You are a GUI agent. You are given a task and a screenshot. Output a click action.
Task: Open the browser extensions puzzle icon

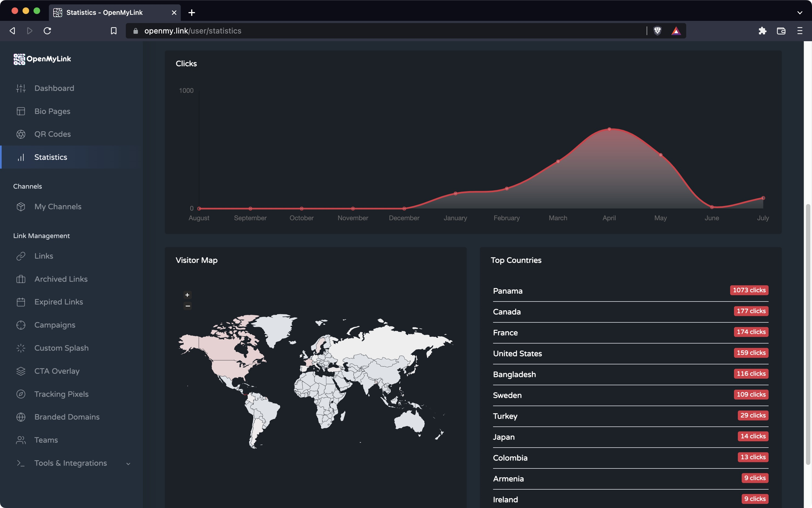click(762, 31)
